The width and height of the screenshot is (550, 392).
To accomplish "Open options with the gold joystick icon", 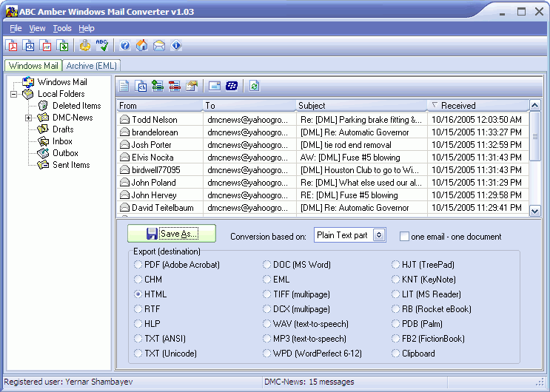I will click(84, 46).
